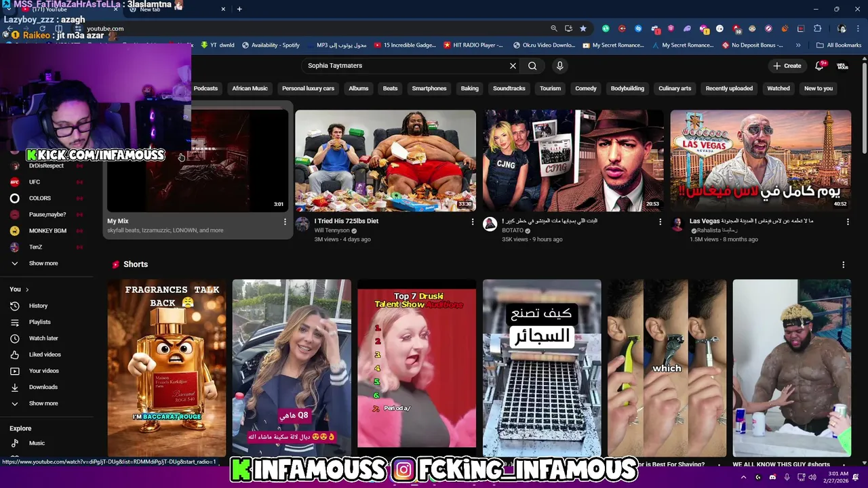This screenshot has height=488, width=868.
Task: Expand the You section chevron
Action: (27, 289)
